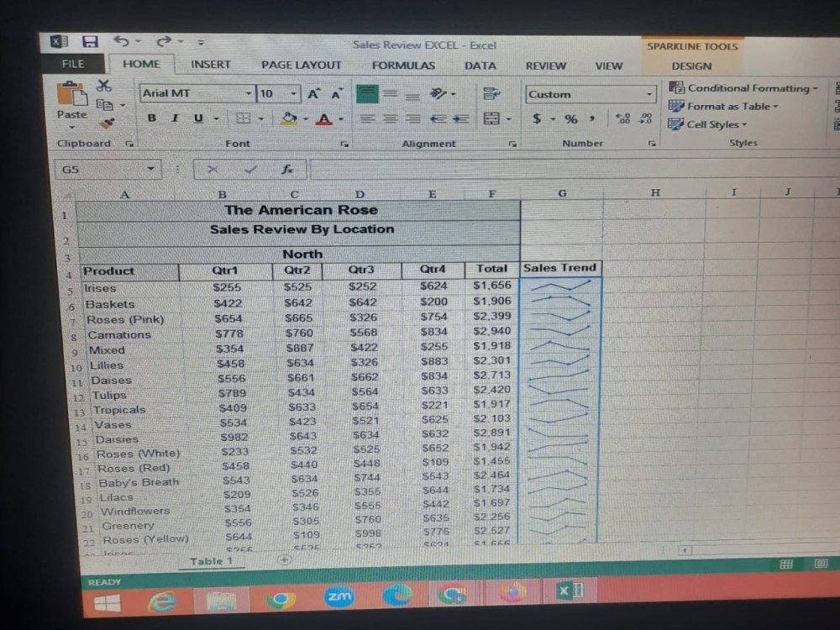840x630 pixels.
Task: Click the Copy icon
Action: [104, 105]
